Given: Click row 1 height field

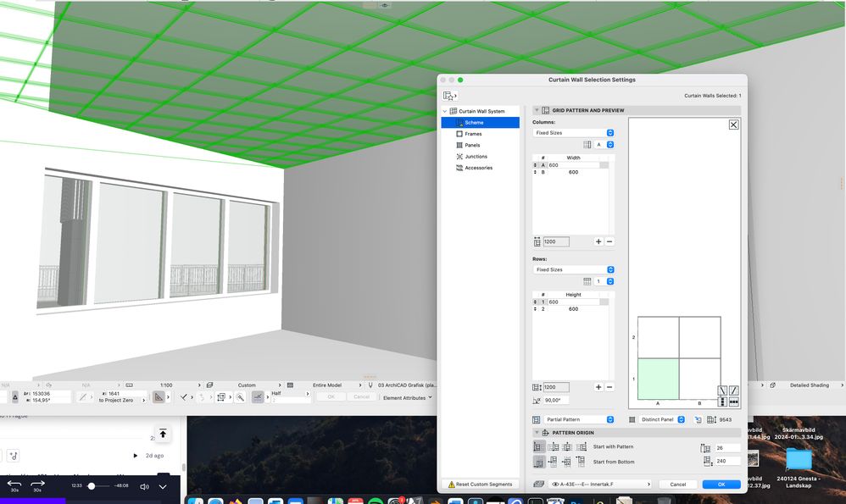Looking at the screenshot, I should click(x=574, y=302).
